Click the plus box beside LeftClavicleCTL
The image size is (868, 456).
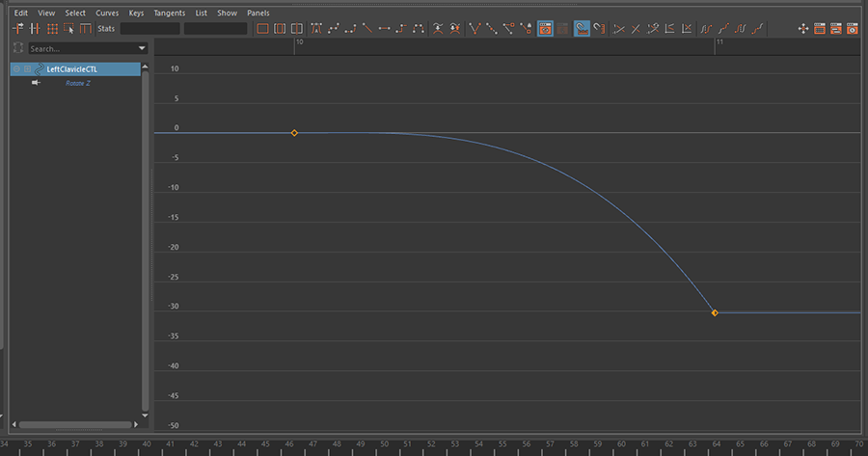coord(28,69)
